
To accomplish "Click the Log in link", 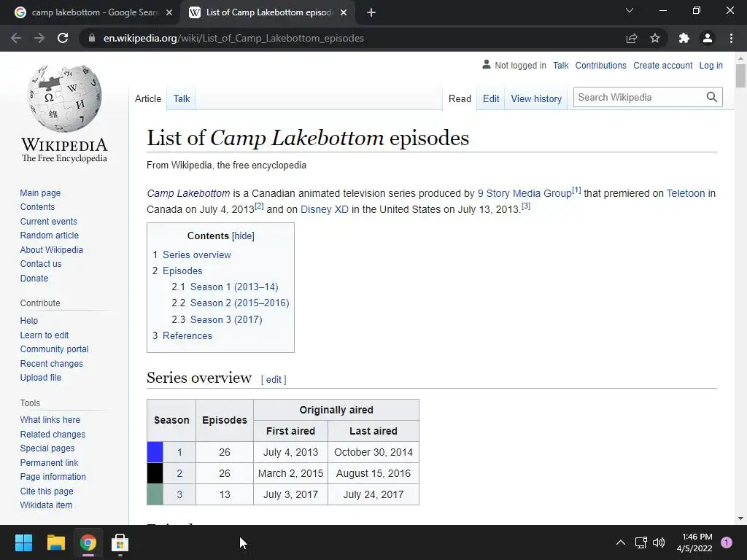I will pos(711,65).
